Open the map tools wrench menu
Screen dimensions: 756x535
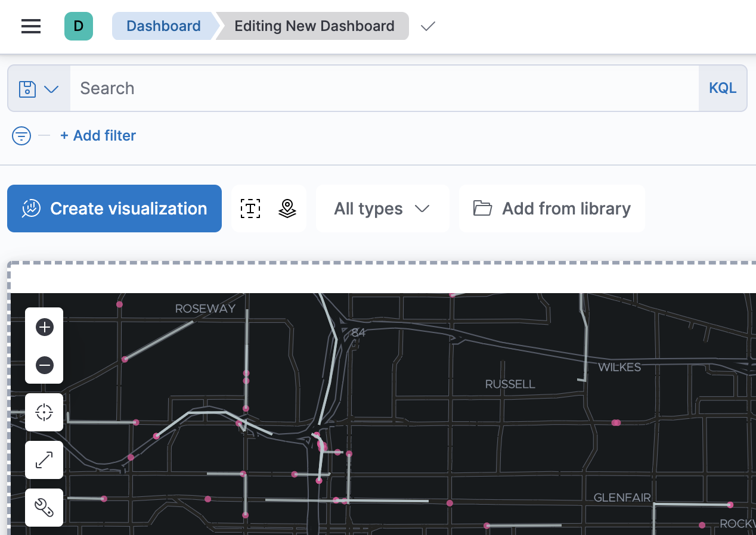(44, 507)
